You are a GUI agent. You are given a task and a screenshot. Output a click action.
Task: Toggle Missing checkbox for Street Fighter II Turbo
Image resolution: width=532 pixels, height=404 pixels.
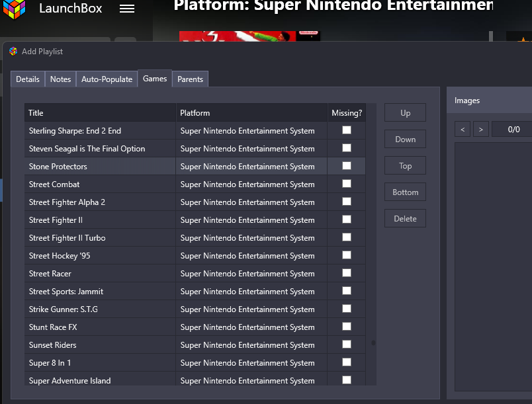(x=347, y=237)
